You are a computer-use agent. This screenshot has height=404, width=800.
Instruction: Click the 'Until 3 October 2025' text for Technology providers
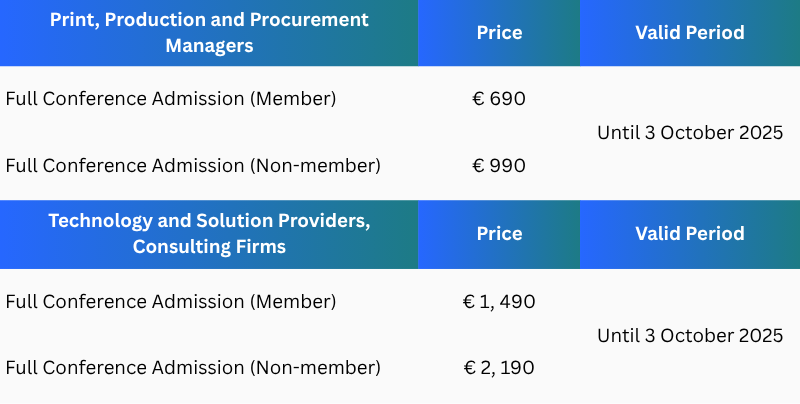(690, 335)
